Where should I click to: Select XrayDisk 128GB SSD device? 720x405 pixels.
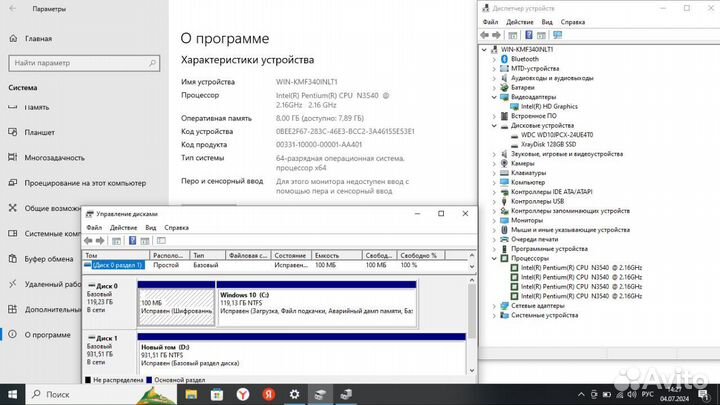tap(548, 144)
